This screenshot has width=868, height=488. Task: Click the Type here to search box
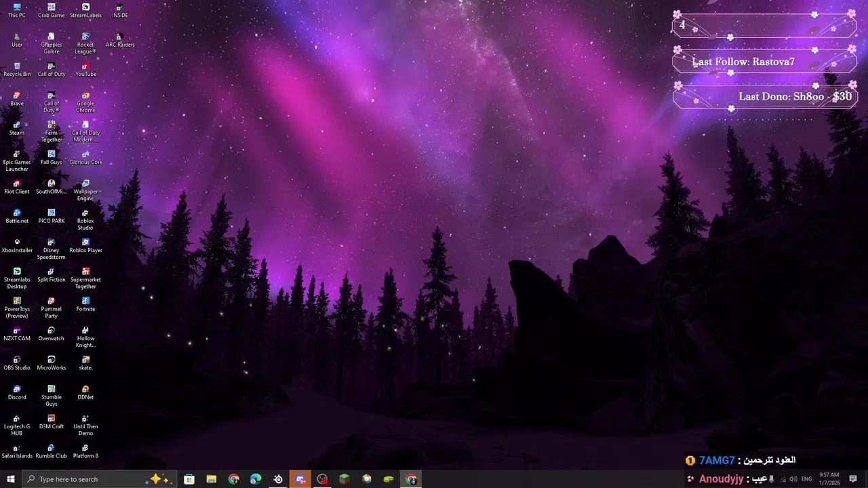pyautogui.click(x=100, y=479)
